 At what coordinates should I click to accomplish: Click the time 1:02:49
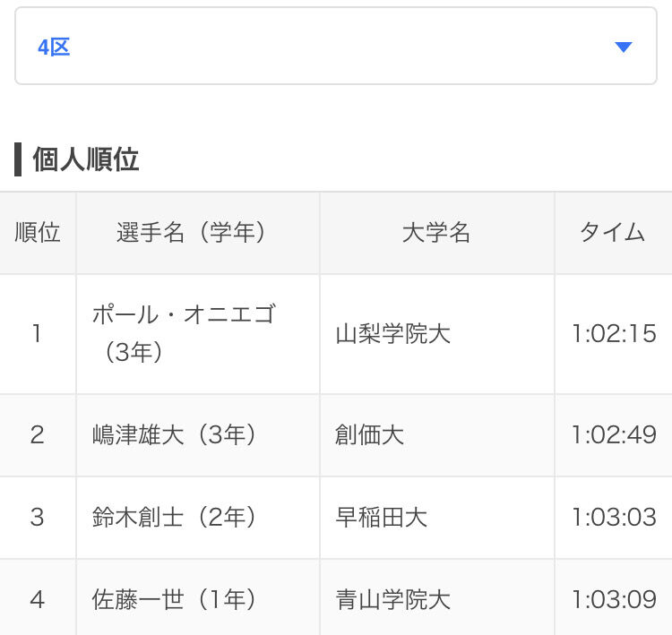click(x=614, y=435)
